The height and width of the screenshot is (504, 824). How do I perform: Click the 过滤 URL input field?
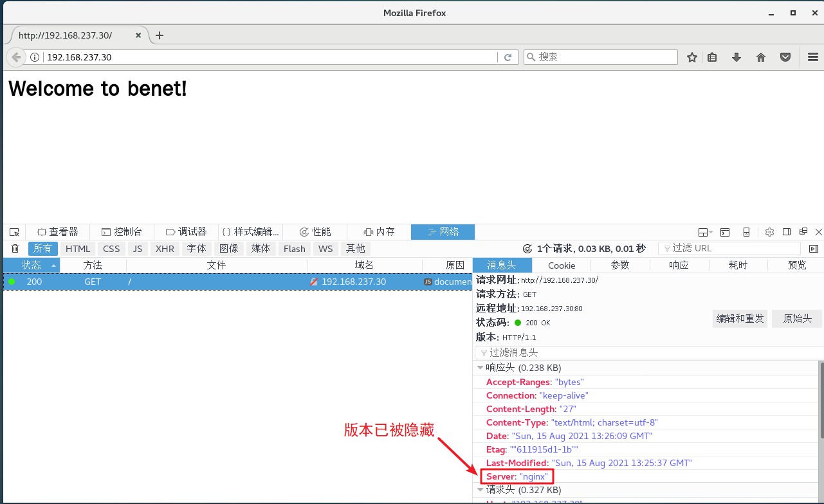[x=729, y=248]
